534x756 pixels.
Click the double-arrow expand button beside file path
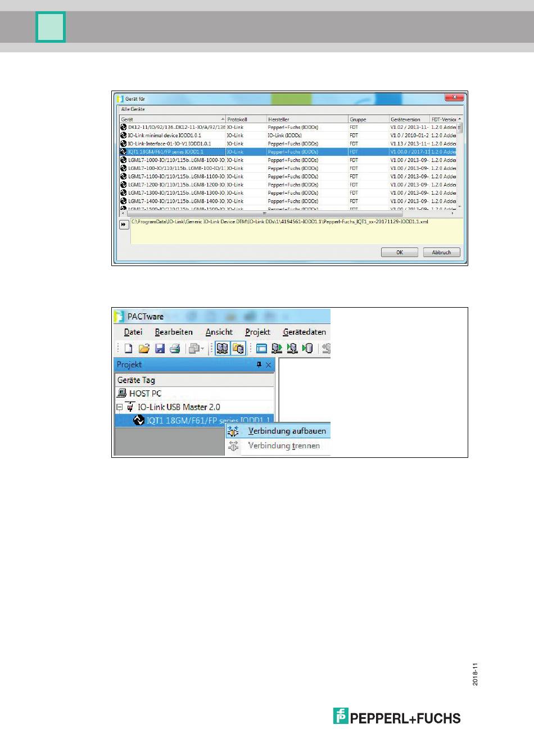pos(124,224)
